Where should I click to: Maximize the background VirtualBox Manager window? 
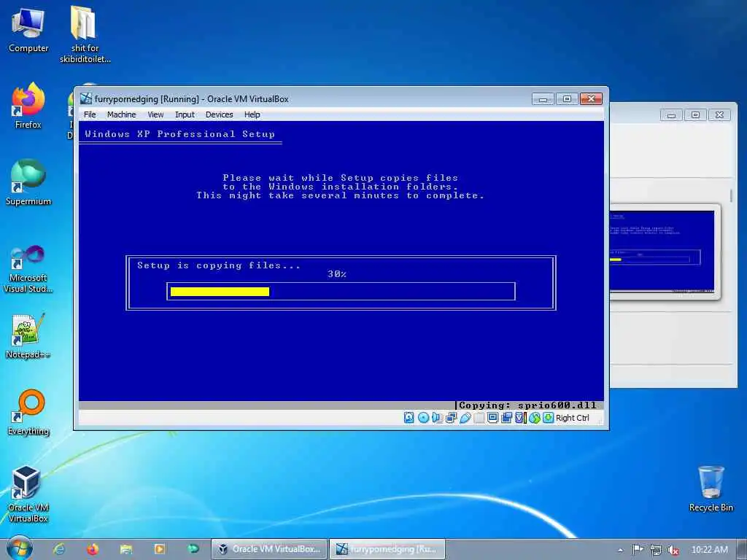point(695,114)
